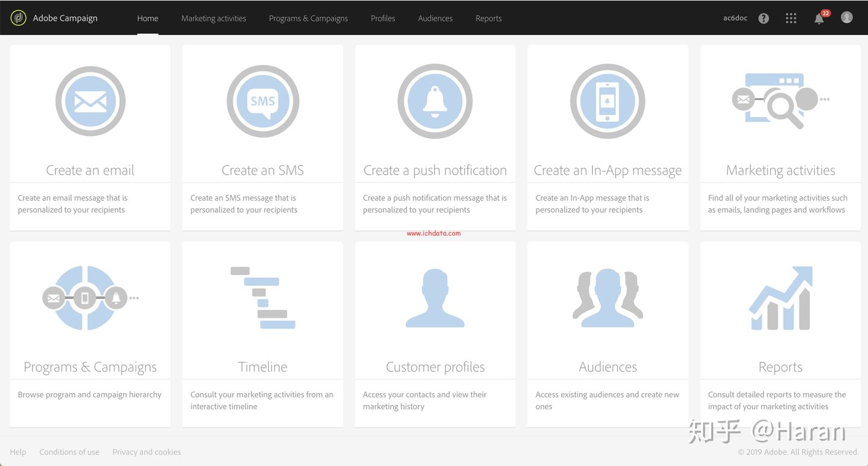Click the Programs & Campaigns circular icon
868x466 pixels.
[90, 298]
